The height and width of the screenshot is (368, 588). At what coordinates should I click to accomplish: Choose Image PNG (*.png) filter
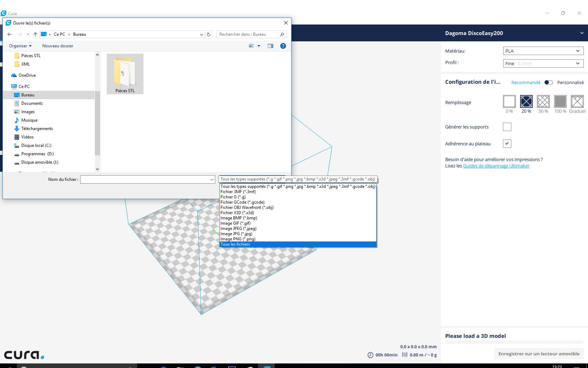point(298,239)
